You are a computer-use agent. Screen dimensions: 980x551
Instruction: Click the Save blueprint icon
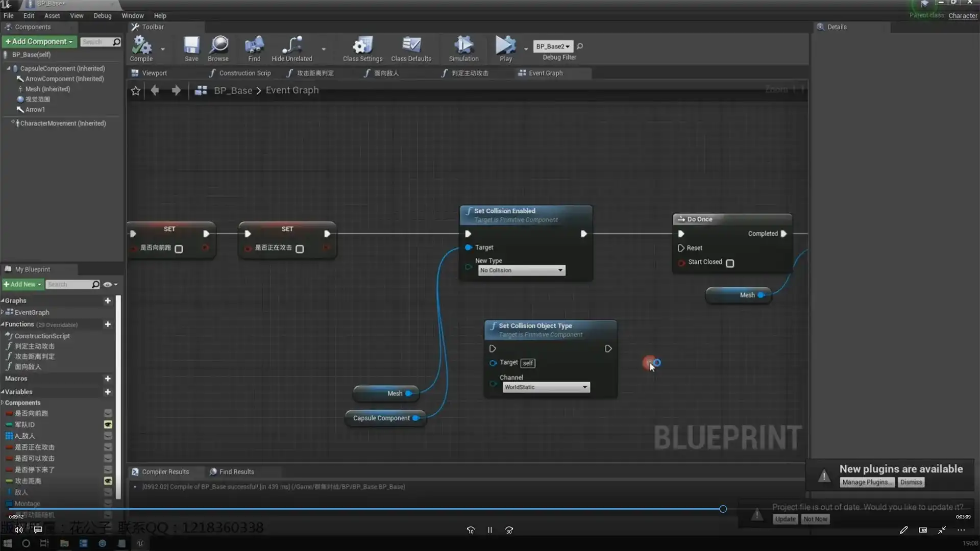coord(191,46)
